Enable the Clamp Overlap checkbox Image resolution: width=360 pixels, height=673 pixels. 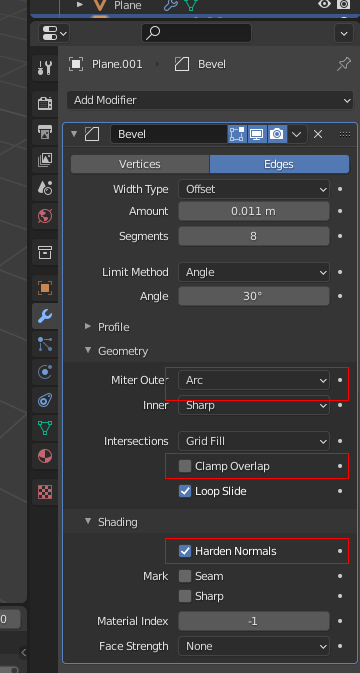185,466
